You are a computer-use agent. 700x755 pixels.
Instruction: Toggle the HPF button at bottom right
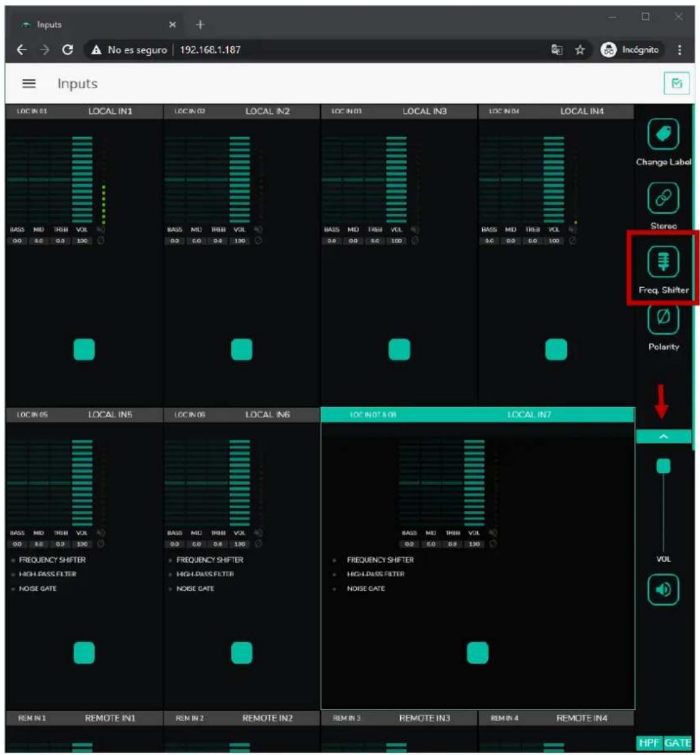click(x=649, y=743)
